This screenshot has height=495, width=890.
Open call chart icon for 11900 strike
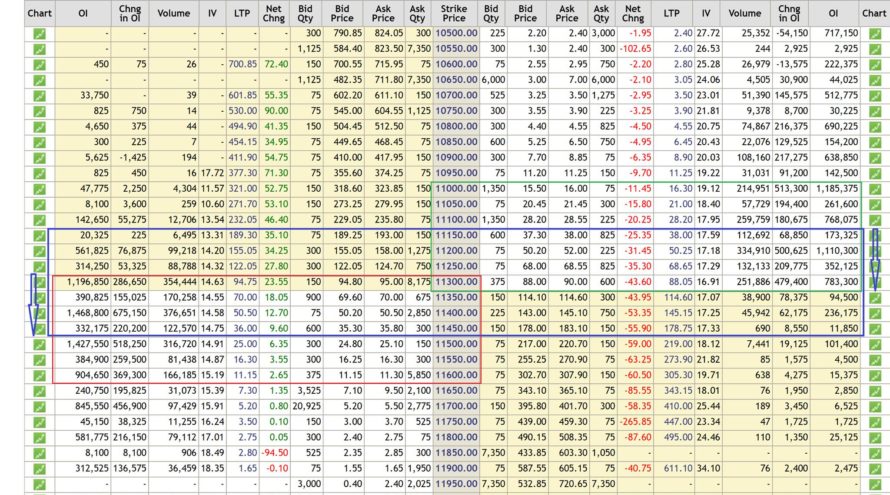pyautogui.click(x=39, y=469)
